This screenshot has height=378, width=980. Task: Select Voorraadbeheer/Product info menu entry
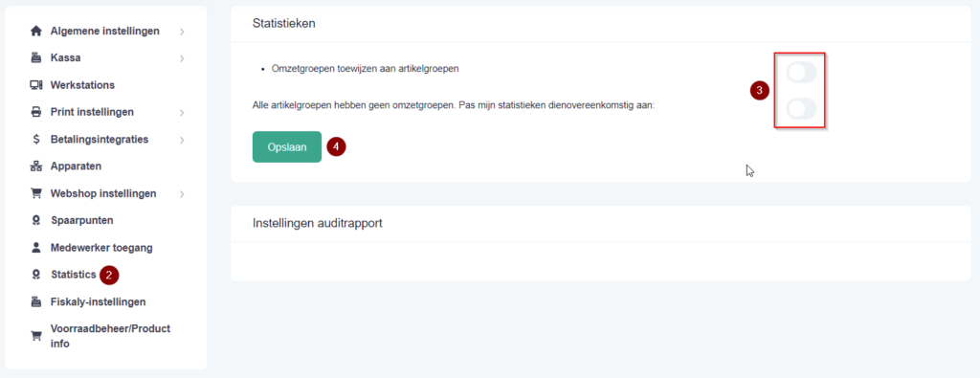tap(111, 336)
